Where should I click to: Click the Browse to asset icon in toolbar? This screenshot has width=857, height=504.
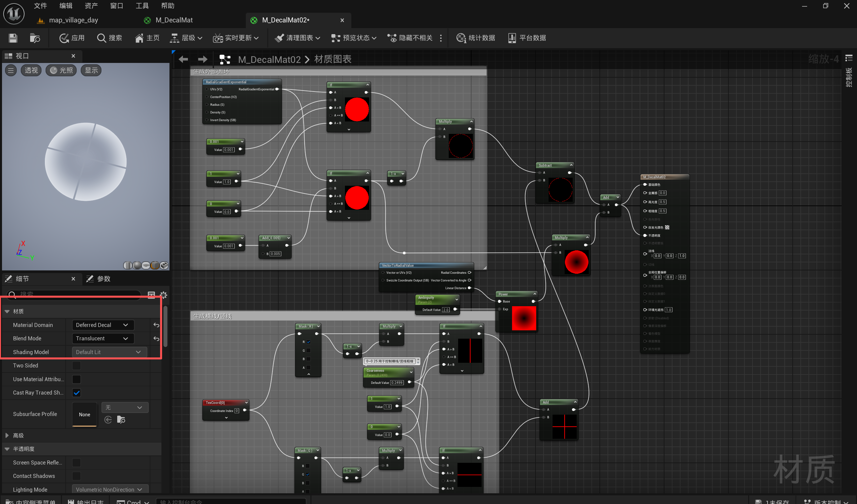[35, 38]
